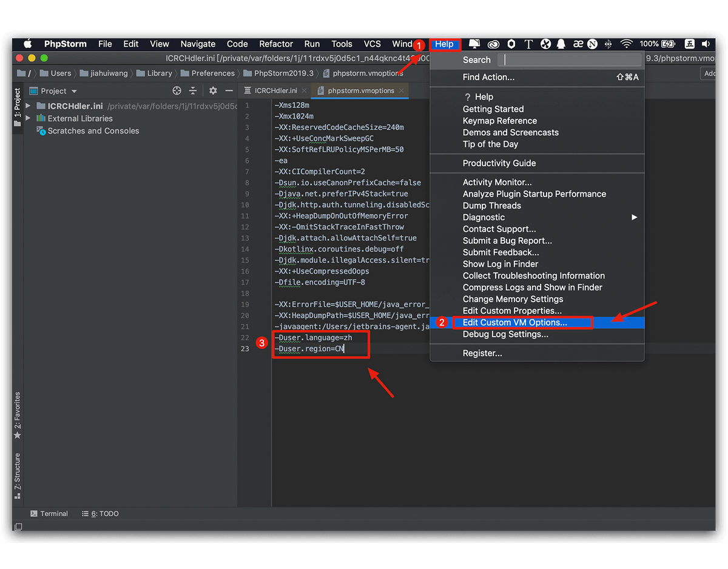
Task: Open the File menu
Action: pyautogui.click(x=105, y=44)
